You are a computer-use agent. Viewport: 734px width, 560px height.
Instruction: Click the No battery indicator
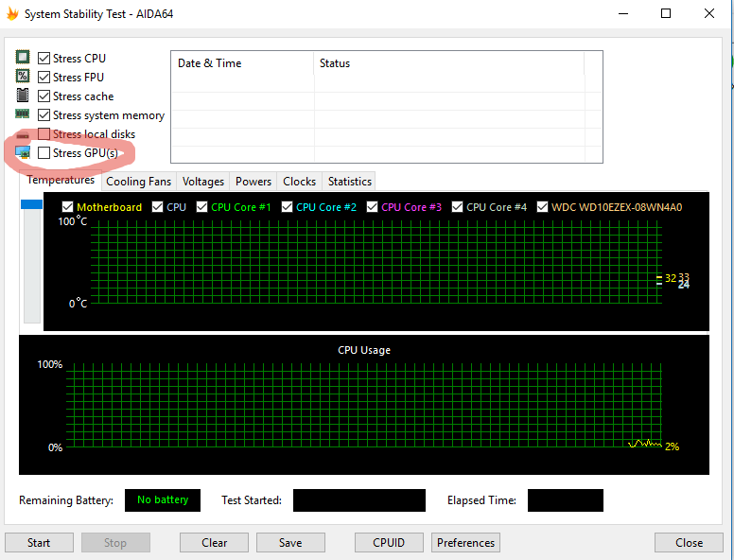[163, 500]
